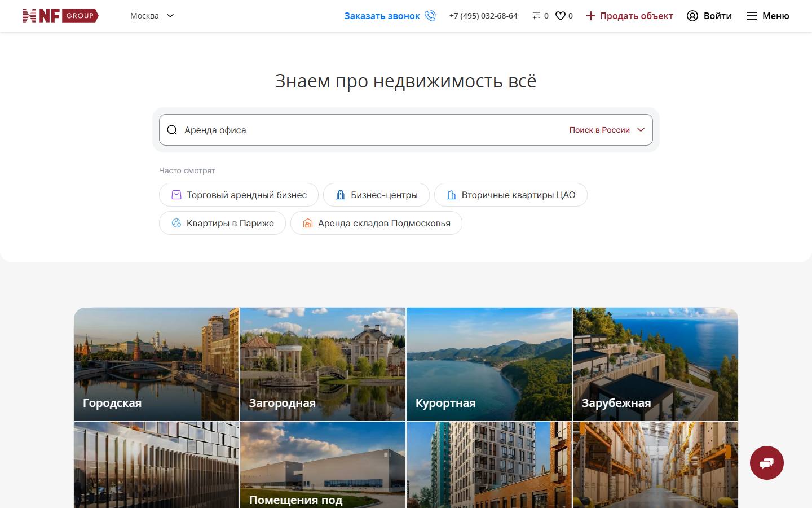Click the Бизнес-центры building icon
Image resolution: width=812 pixels, height=508 pixels.
point(341,195)
